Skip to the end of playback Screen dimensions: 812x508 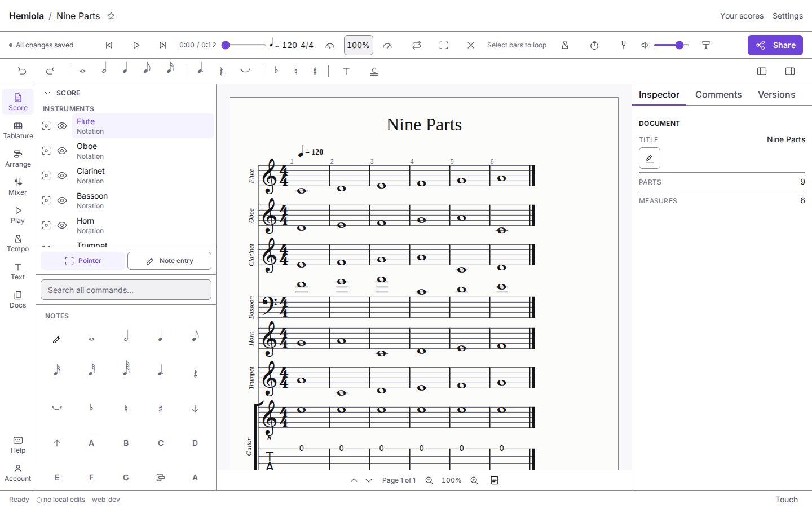click(162, 45)
